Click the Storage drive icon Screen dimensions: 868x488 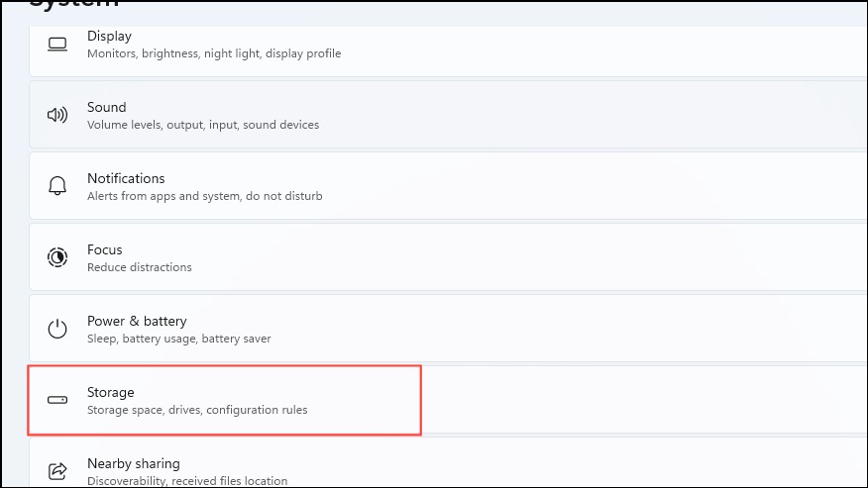tap(57, 400)
